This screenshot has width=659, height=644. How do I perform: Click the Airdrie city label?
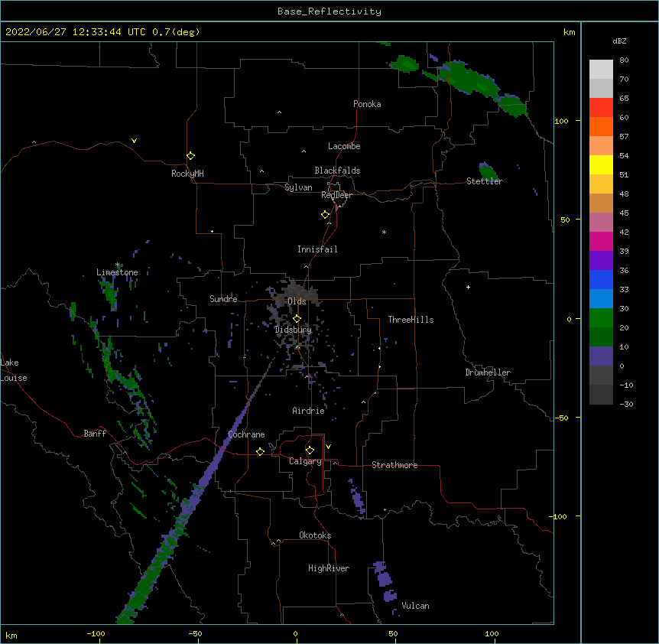click(308, 411)
